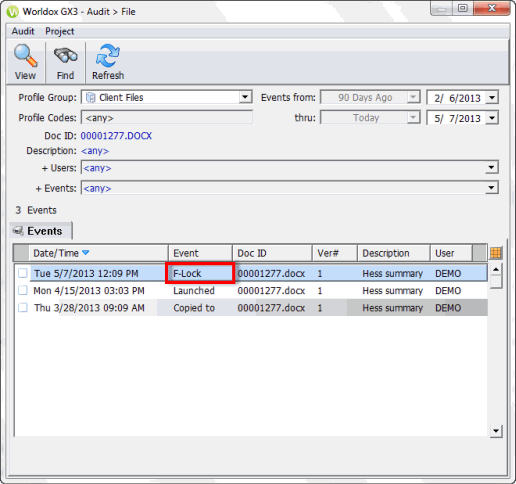Click Thu 3/28/2013 09:09 AM row date
The image size is (516, 484).
click(89, 308)
